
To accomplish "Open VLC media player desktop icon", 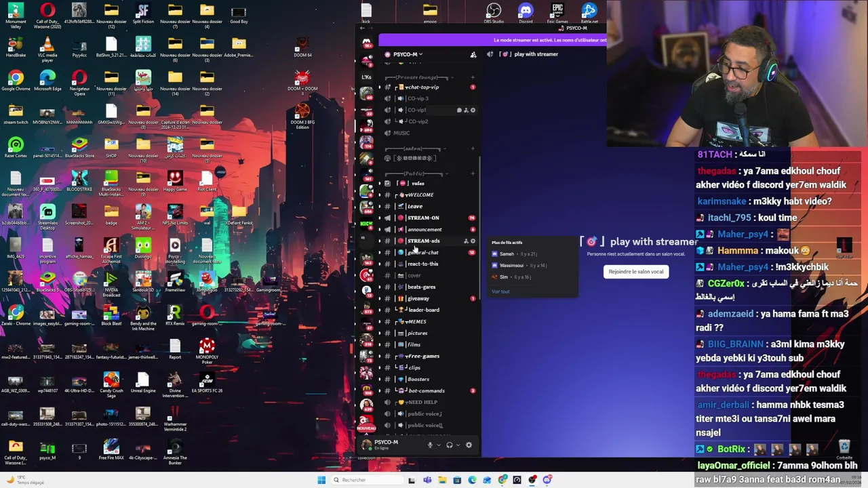I will 47,49.
